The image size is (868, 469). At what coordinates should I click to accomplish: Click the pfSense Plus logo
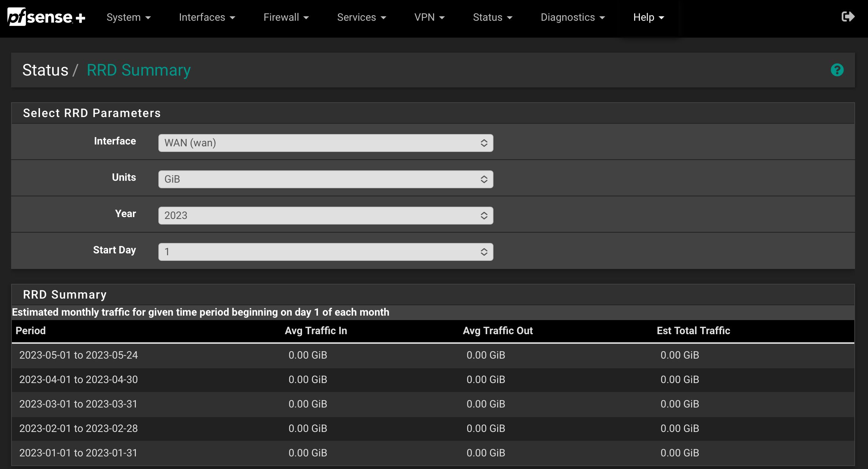[x=46, y=17]
